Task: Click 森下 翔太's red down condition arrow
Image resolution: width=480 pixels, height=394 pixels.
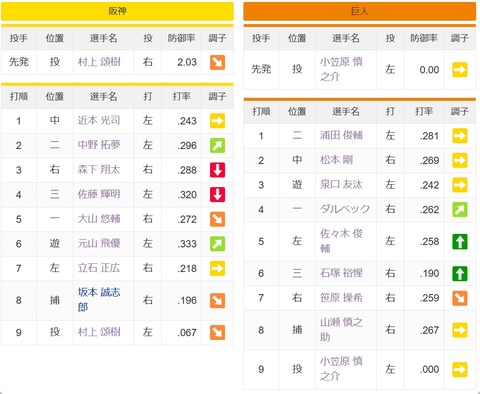Action: coord(217,170)
